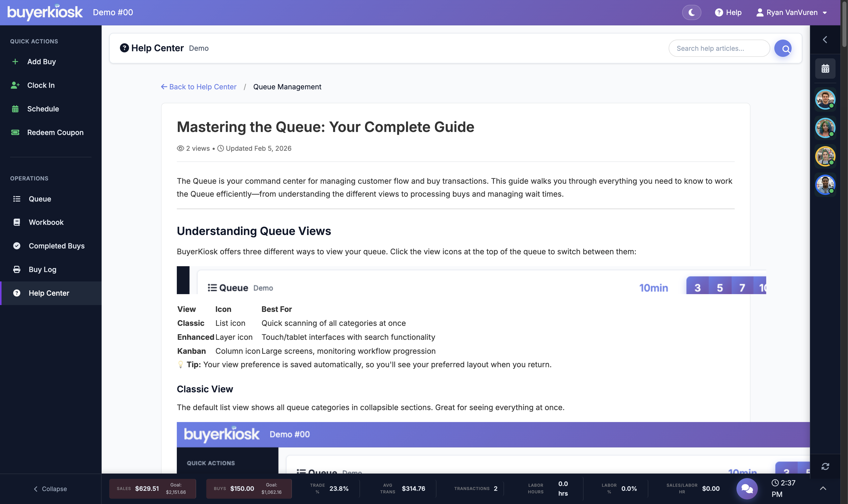
Task: Open the calendar icon in right panel
Action: (x=825, y=69)
